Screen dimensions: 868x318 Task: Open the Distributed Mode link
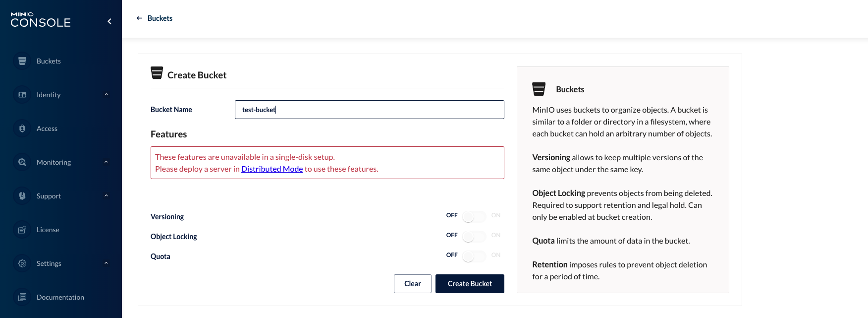click(x=272, y=169)
